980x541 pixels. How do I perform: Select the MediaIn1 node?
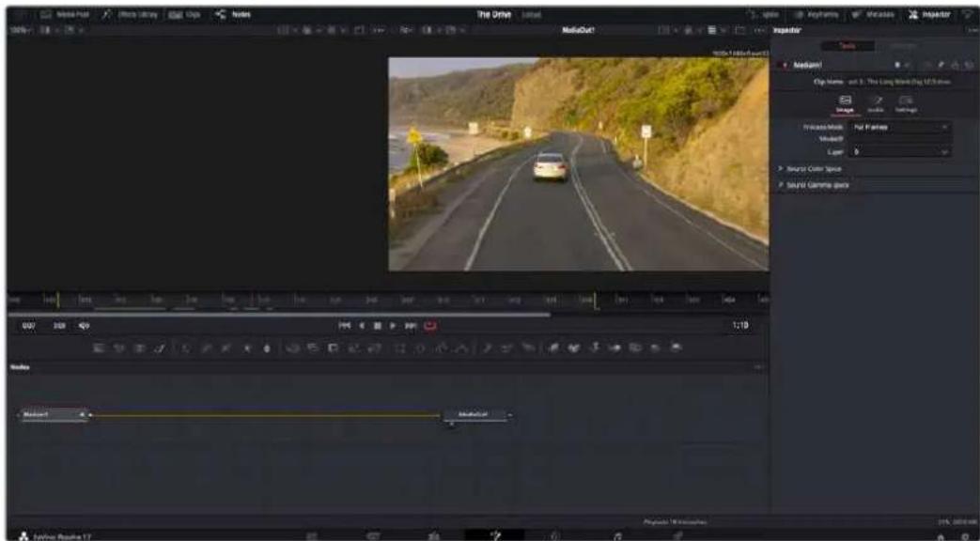coord(54,415)
